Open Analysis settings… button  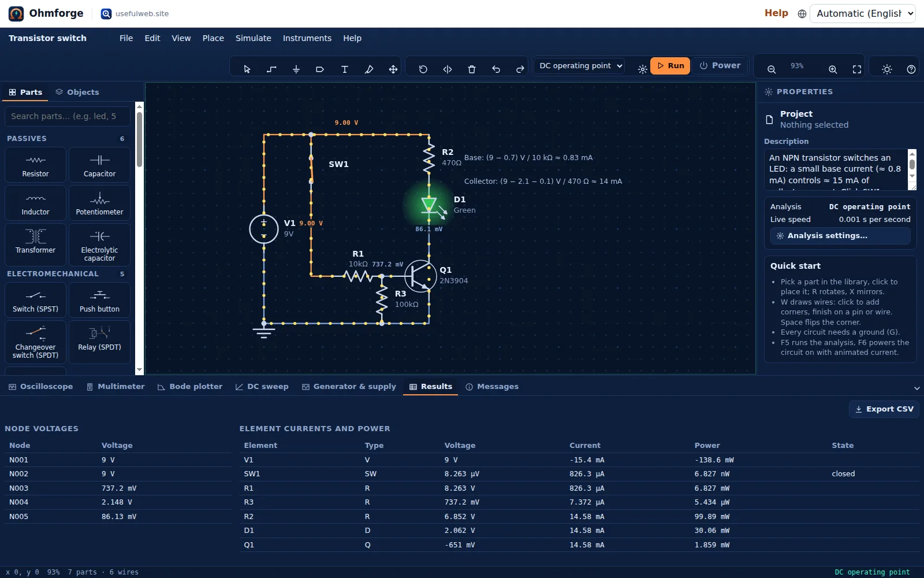840,236
